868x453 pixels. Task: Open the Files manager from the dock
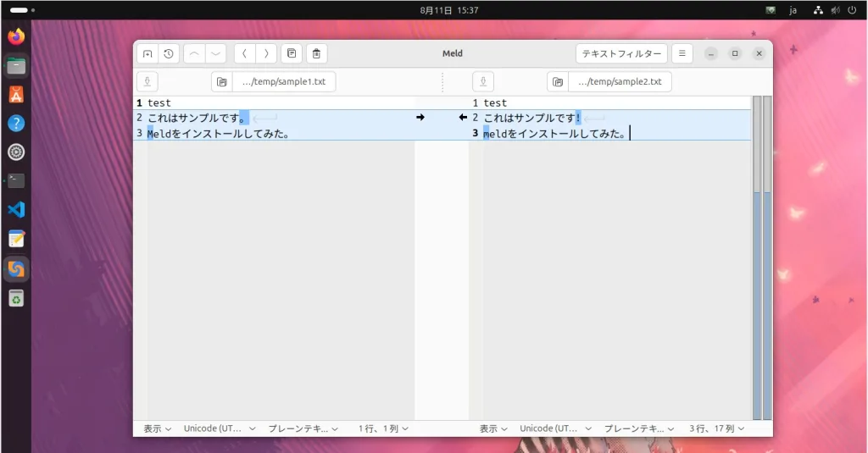point(16,66)
